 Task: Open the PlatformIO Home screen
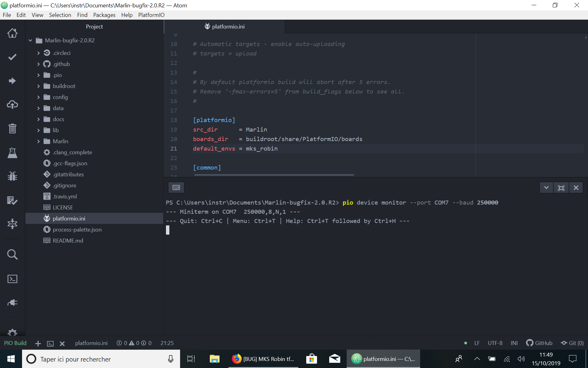pos(12,33)
